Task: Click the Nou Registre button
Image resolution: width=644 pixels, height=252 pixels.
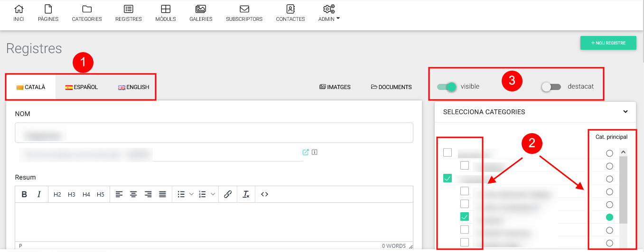Action: (608, 43)
